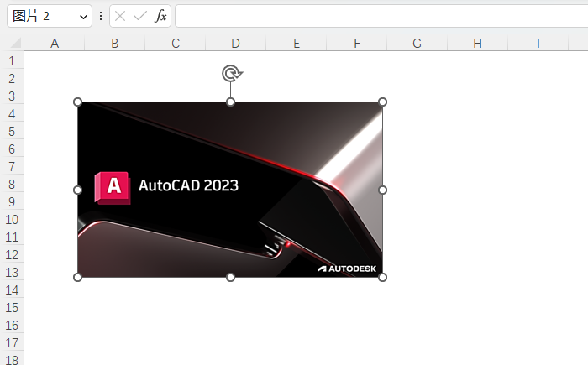The width and height of the screenshot is (588, 365).
Task: Select column F header
Action: pyautogui.click(x=357, y=44)
